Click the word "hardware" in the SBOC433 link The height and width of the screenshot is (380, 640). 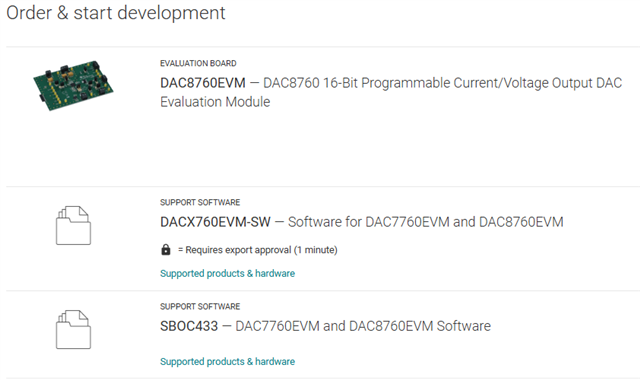tap(275, 362)
